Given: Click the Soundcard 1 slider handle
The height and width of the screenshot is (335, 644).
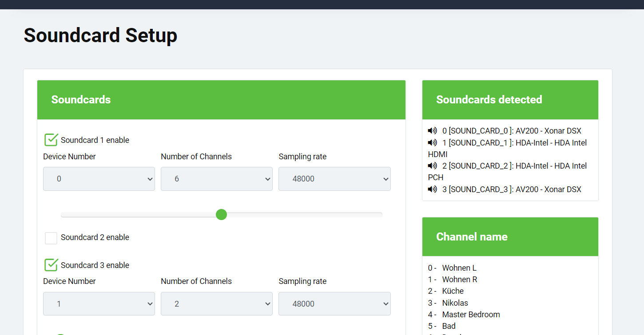Looking at the screenshot, I should tap(221, 215).
